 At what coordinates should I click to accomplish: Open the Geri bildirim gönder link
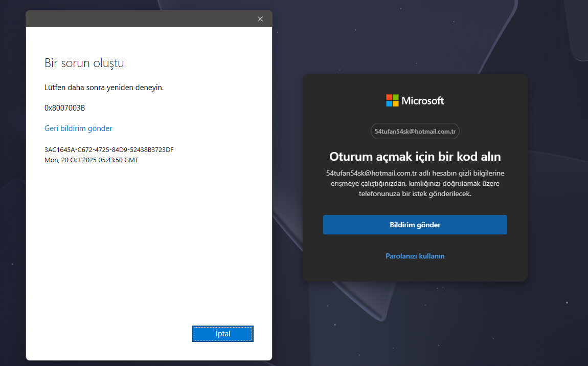pyautogui.click(x=78, y=128)
